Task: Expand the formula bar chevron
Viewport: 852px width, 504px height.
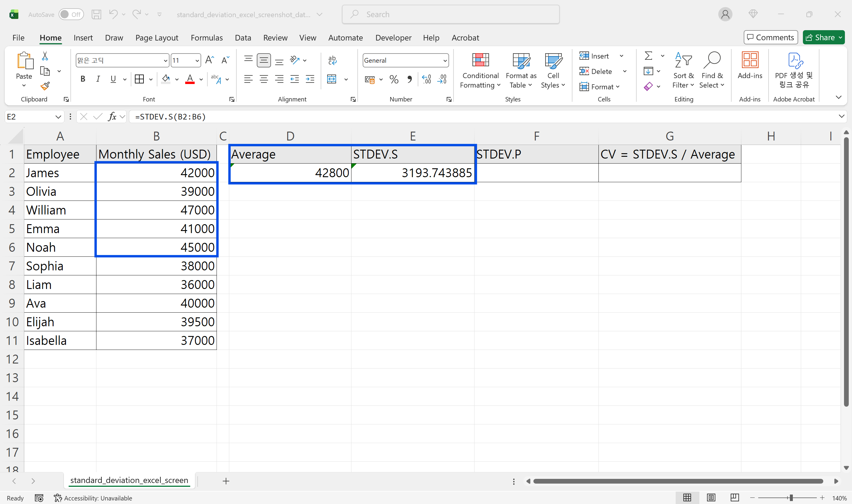Action: [x=841, y=117]
